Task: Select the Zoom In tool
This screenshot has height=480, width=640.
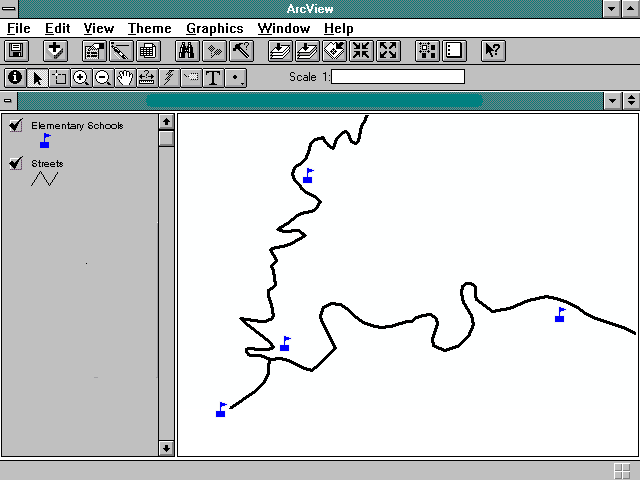Action: point(81,77)
